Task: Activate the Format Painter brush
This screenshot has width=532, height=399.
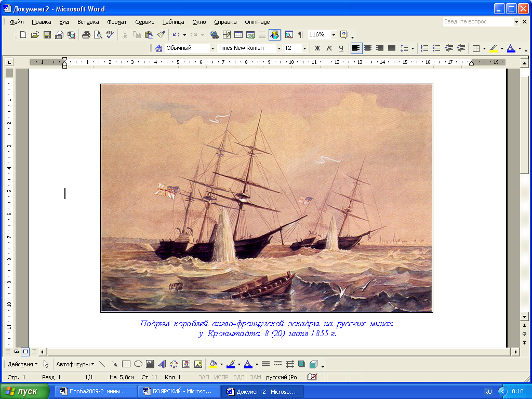Action: point(161,35)
